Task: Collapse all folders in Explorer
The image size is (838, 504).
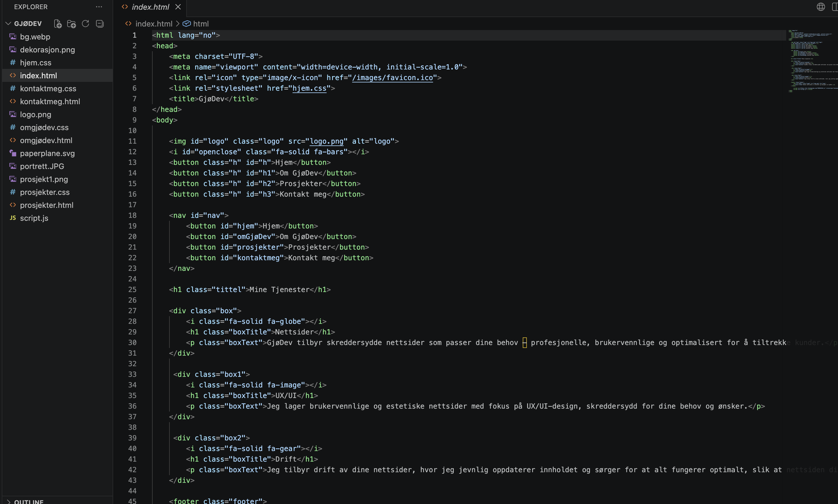Action: point(100,24)
